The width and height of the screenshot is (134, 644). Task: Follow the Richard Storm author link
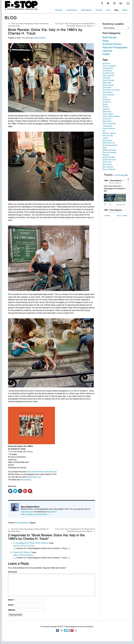click(x=39, y=38)
